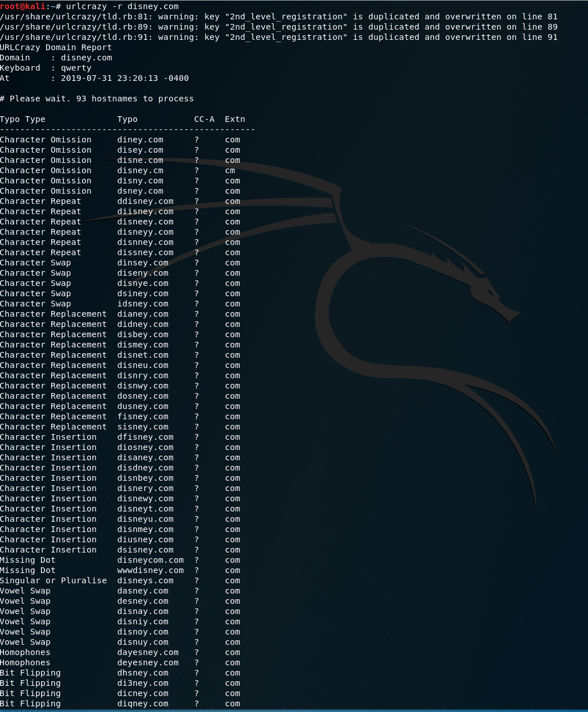Viewport: 588px width, 712px height.
Task: Click the typed command 'urlcrazy -r disney.com'
Action: point(122,6)
